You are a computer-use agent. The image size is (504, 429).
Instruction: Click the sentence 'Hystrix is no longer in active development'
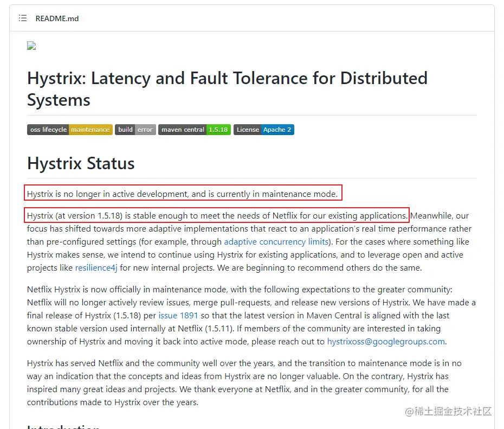coord(183,194)
